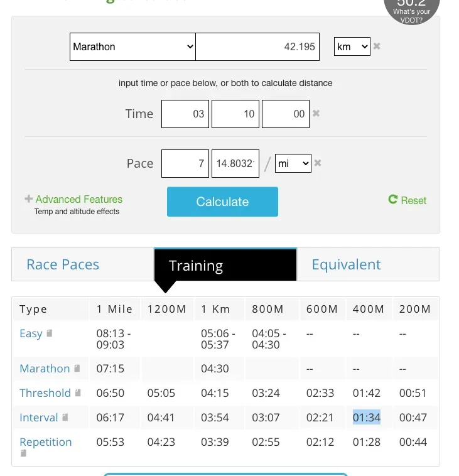
Task: Open the Marathon race distance dropdown
Action: tap(132, 46)
